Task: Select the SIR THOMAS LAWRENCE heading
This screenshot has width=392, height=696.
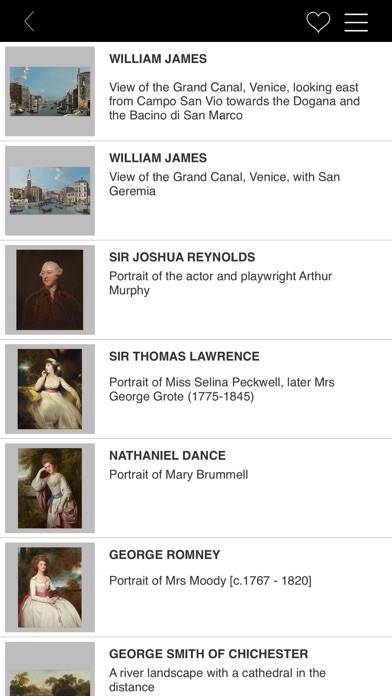Action: click(184, 356)
